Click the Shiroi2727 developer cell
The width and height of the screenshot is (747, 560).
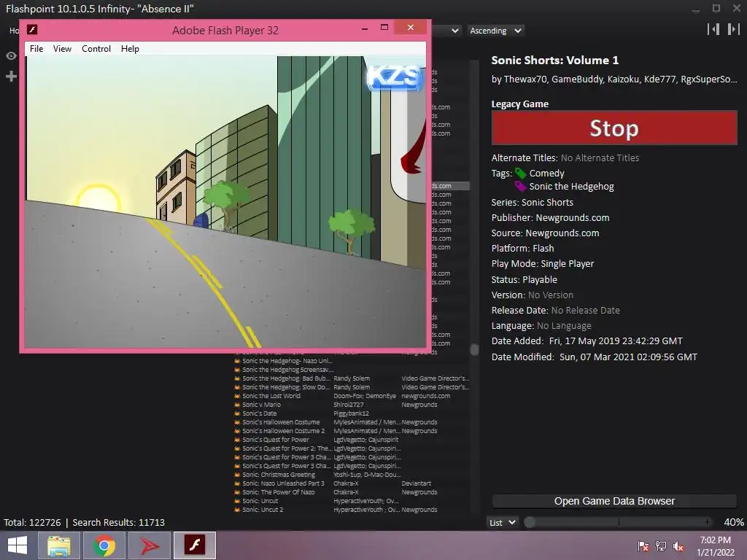pos(348,405)
